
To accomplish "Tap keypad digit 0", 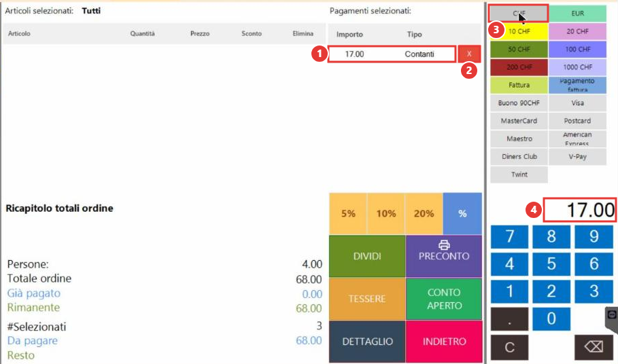I will tap(551, 318).
